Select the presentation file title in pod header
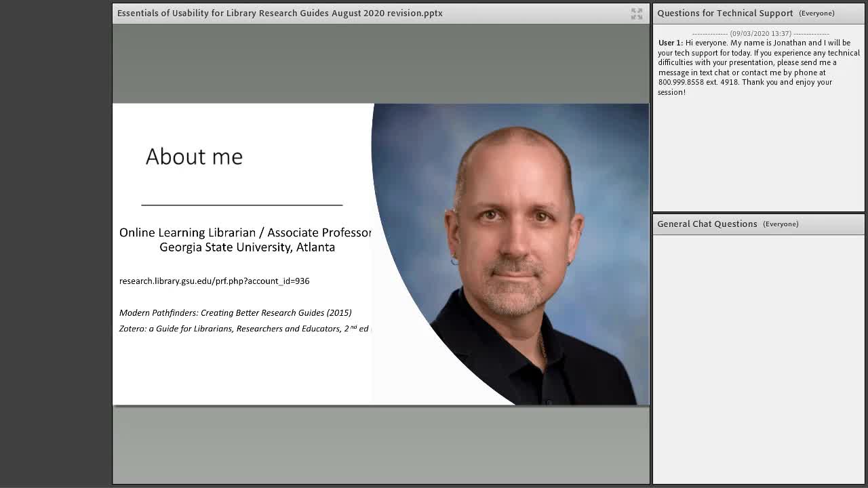 pos(279,13)
